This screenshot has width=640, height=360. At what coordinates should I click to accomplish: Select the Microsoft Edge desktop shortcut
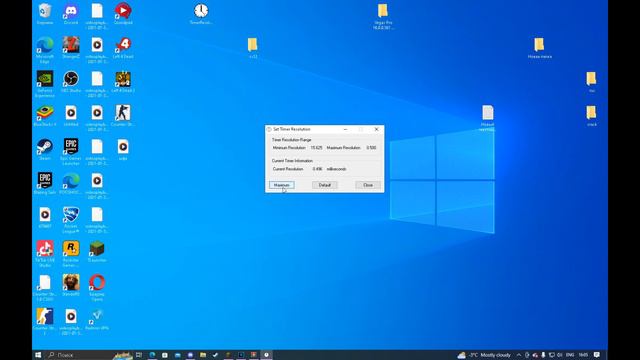click(x=45, y=50)
